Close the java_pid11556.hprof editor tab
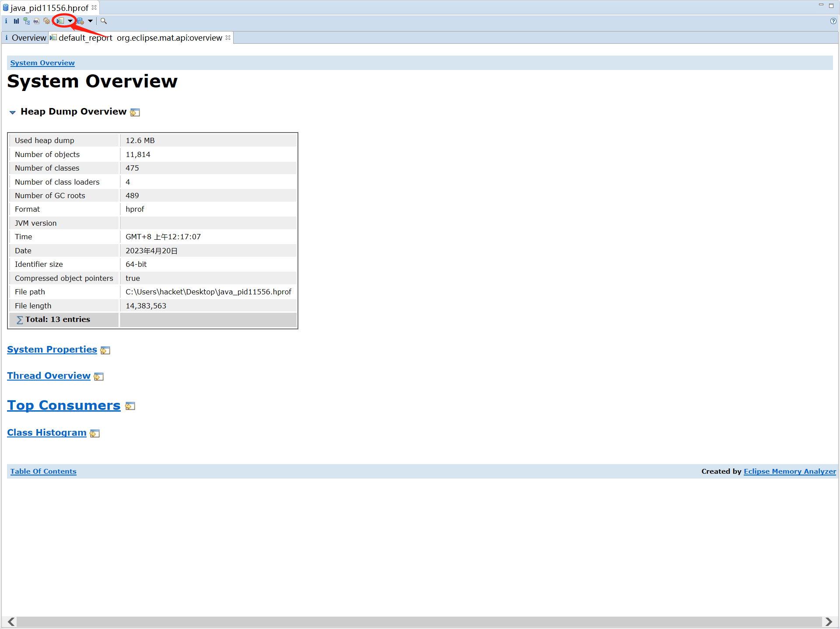This screenshot has height=629, width=840. (x=94, y=8)
